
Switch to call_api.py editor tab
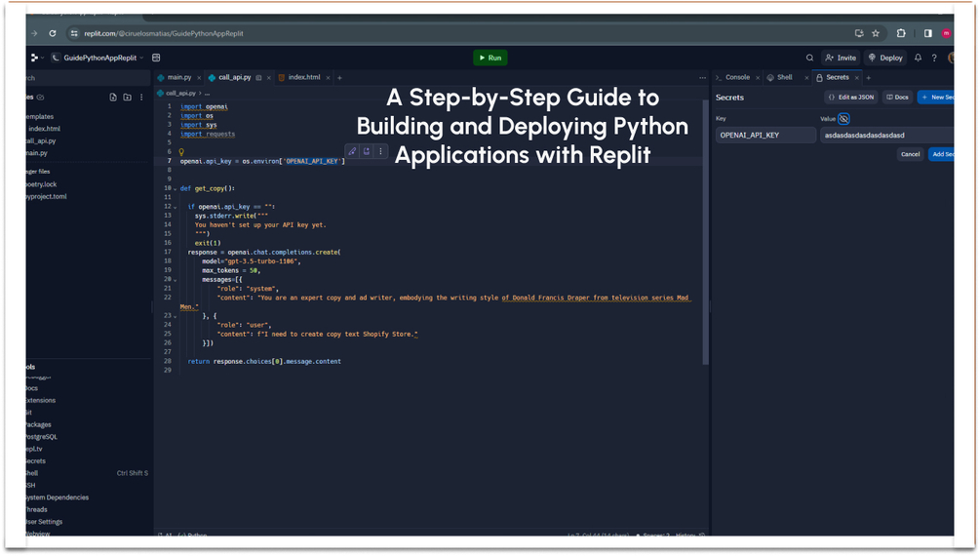(234, 78)
